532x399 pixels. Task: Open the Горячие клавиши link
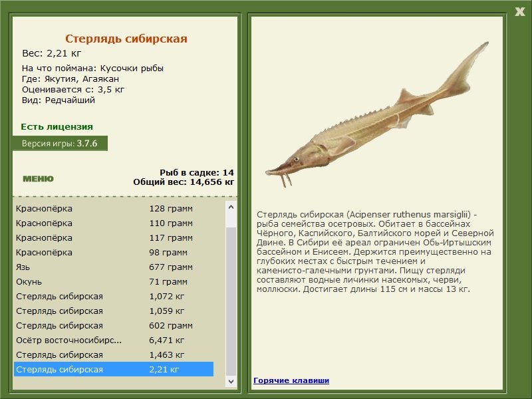pos(291,380)
